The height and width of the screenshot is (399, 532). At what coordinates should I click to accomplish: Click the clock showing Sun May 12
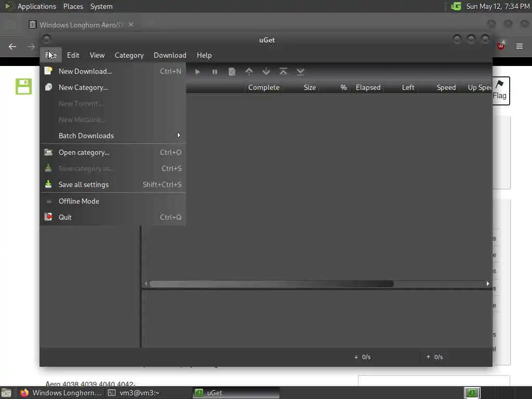pos(498,6)
